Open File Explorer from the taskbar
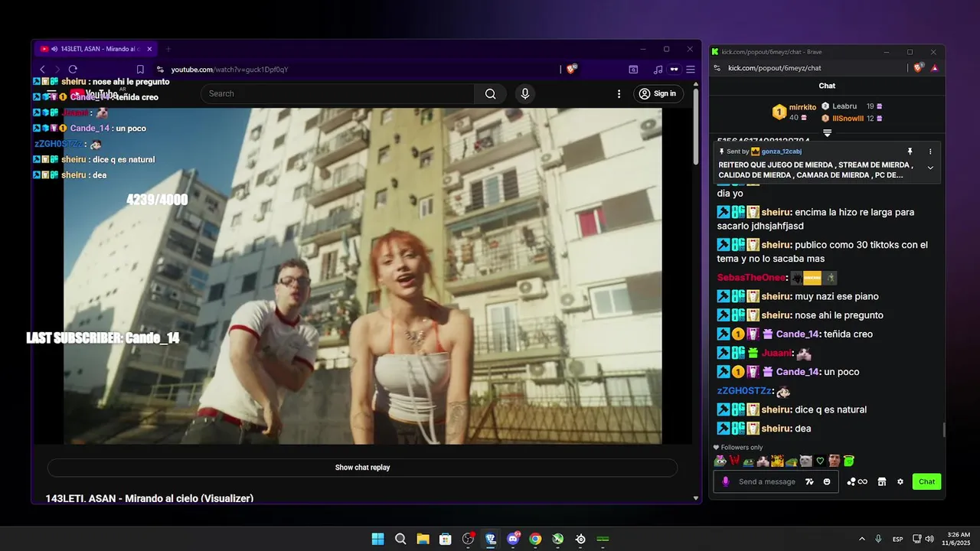This screenshot has width=980, height=551. pyautogui.click(x=423, y=539)
